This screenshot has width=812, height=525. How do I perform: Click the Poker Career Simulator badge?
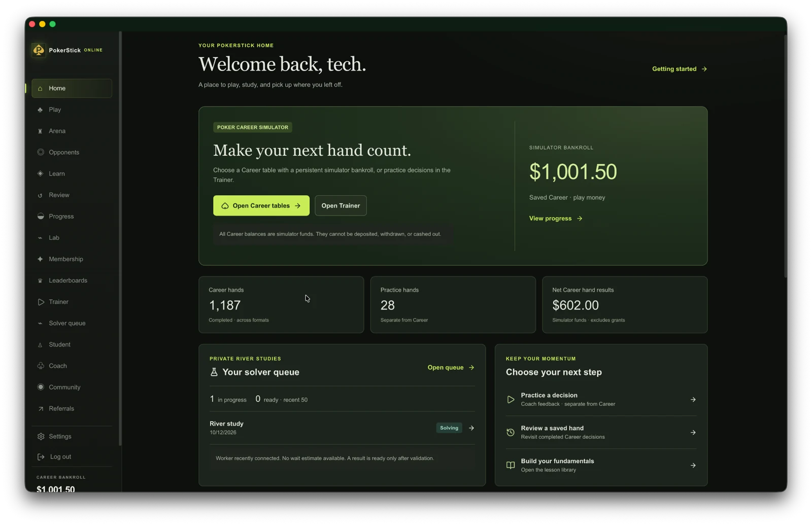point(253,127)
